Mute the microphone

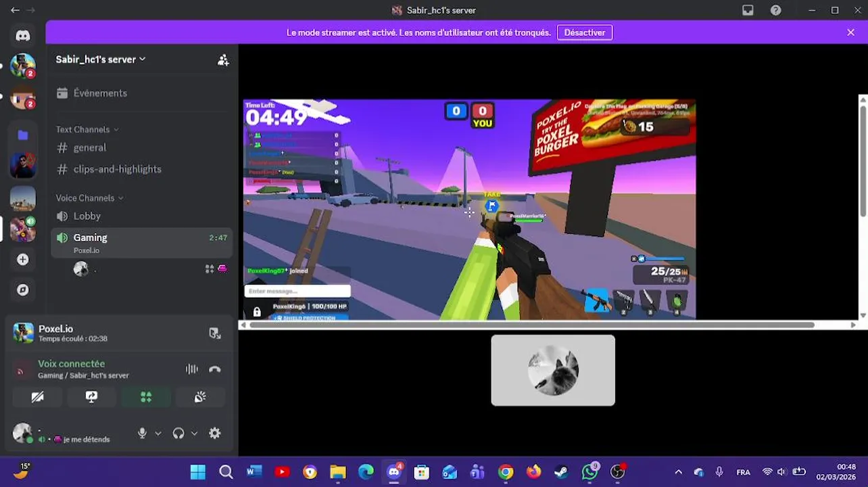pyautogui.click(x=142, y=434)
